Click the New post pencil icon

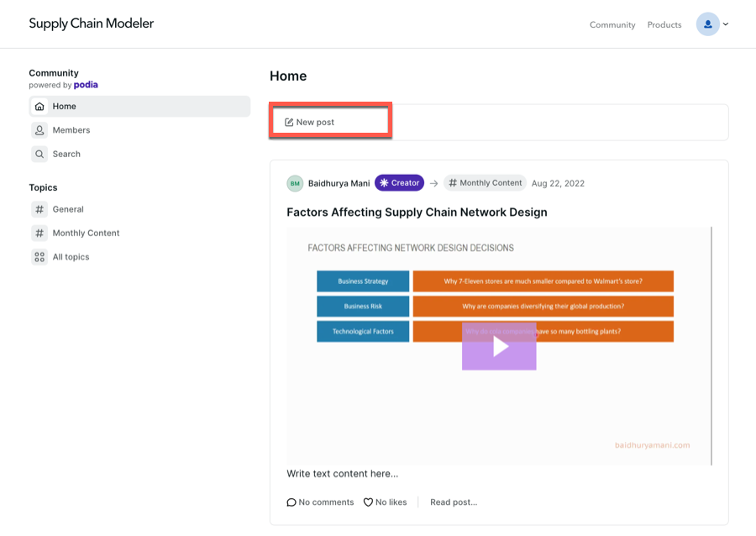(289, 123)
